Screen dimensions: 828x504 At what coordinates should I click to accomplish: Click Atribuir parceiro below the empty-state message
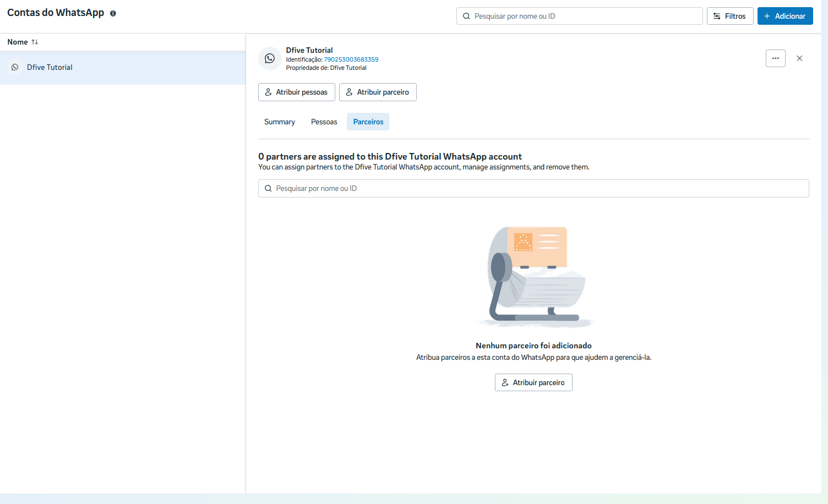[533, 382]
